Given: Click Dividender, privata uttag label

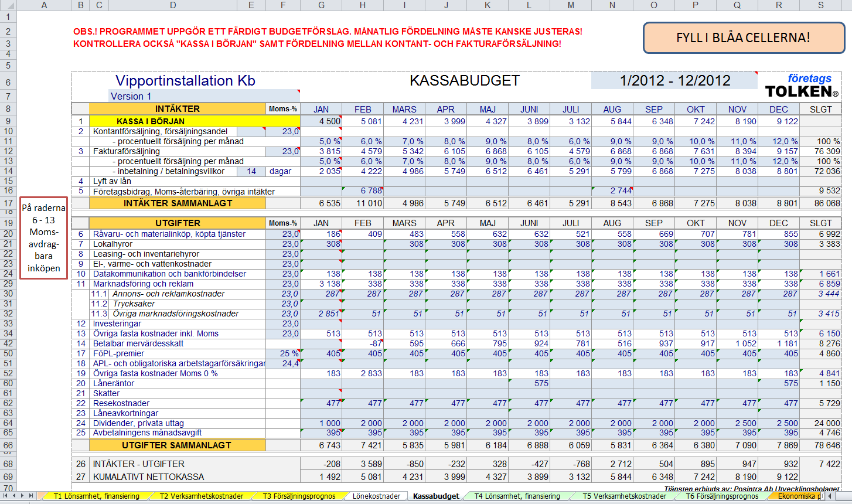Looking at the screenshot, I should click(x=138, y=423).
